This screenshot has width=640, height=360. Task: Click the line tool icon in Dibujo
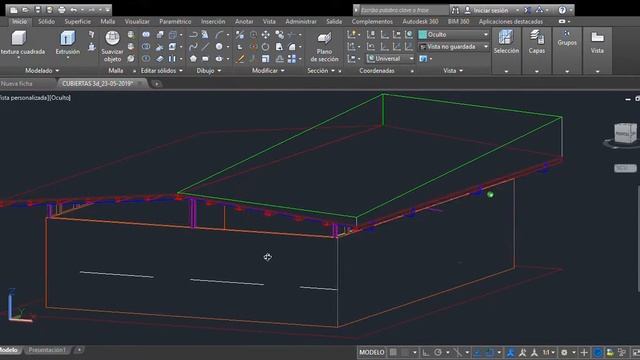coord(205,47)
